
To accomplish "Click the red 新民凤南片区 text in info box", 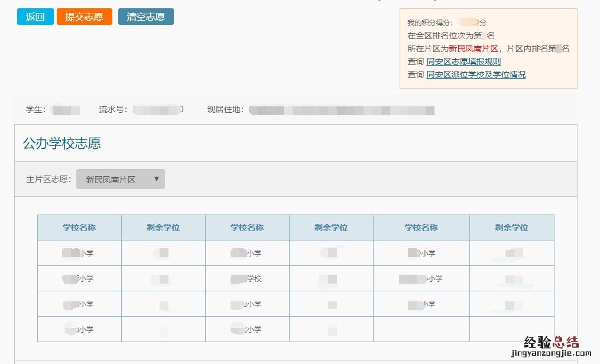I will (x=473, y=48).
